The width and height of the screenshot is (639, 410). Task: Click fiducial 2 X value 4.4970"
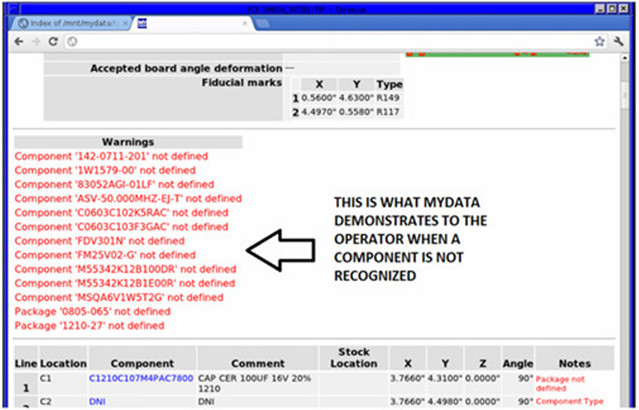click(x=319, y=112)
